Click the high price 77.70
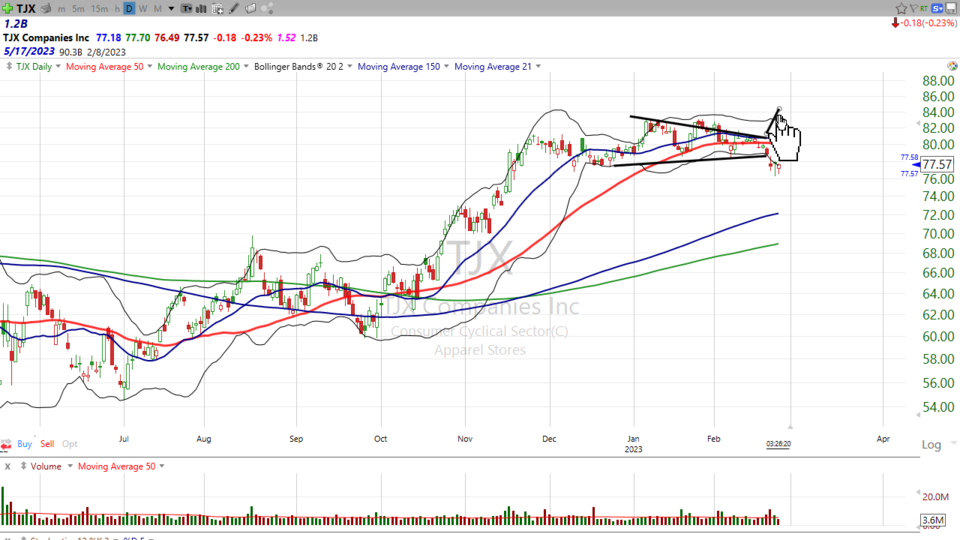The height and width of the screenshot is (540, 960). tap(138, 38)
